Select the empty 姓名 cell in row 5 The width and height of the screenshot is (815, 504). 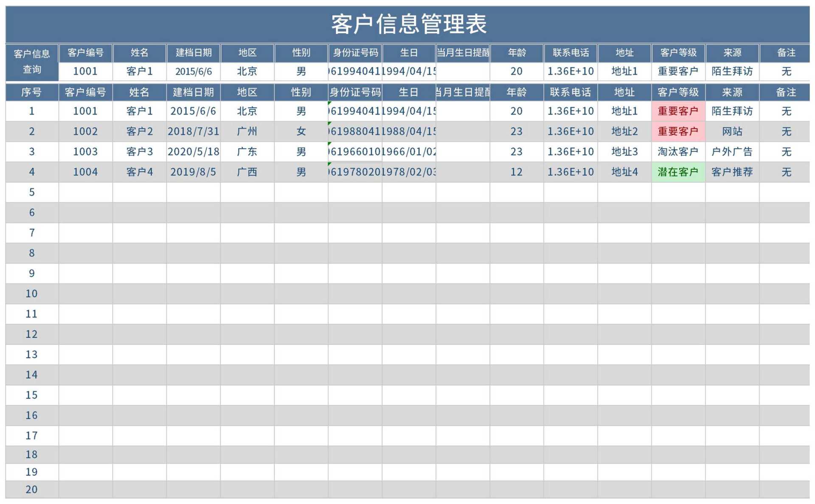click(140, 192)
